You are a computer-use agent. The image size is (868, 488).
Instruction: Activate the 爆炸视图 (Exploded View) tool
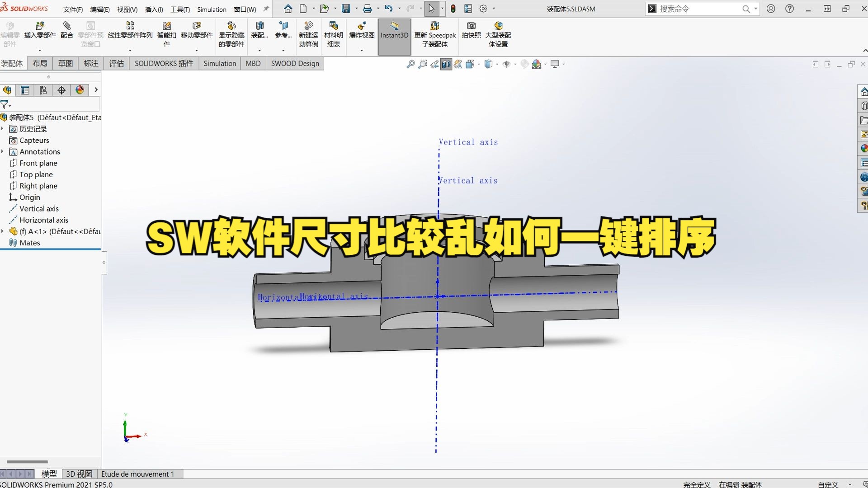(361, 32)
